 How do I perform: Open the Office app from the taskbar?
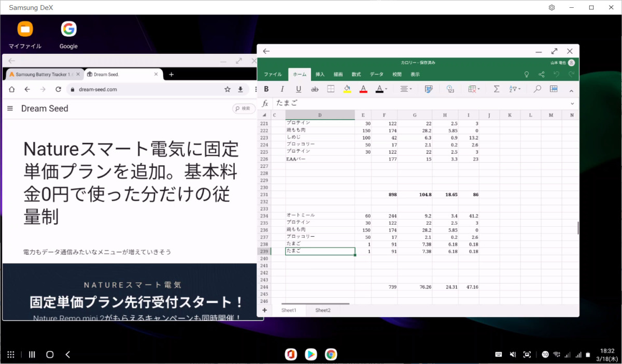click(291, 355)
